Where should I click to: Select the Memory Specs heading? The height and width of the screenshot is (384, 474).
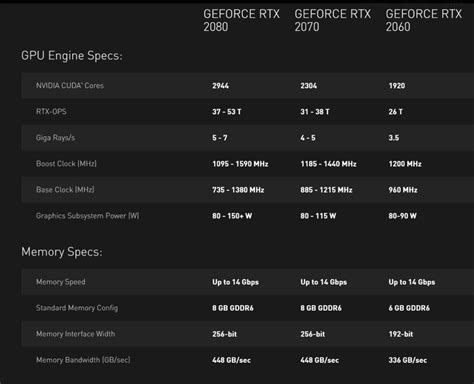pos(62,252)
